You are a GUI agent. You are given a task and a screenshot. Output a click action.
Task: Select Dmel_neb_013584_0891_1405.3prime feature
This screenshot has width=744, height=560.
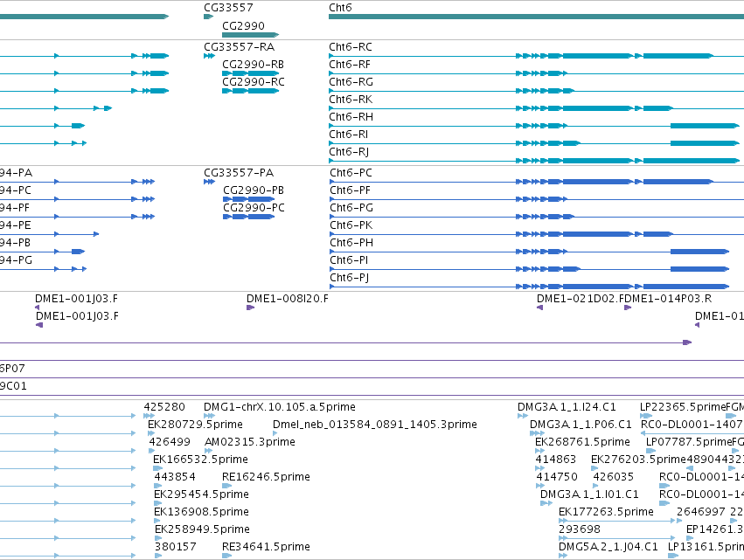point(375,425)
